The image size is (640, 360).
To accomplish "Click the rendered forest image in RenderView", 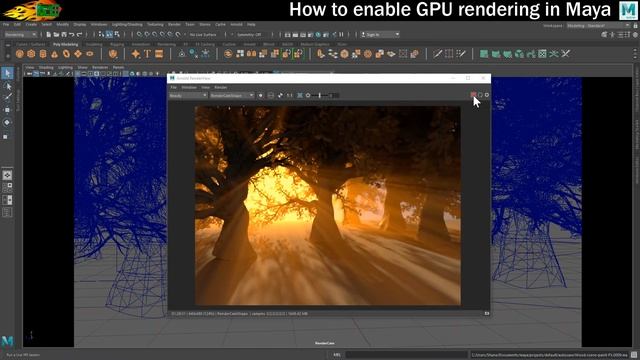I will 328,206.
